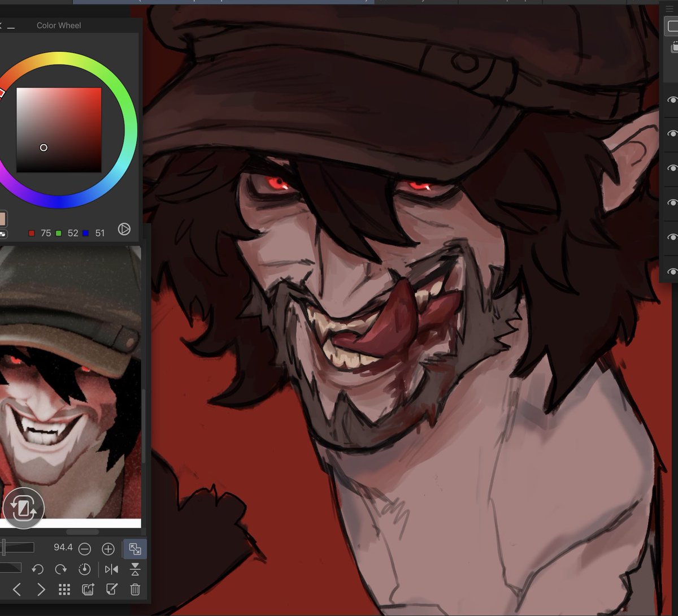Toggle visibility of third layer from top
Screen dimensions: 678x616
[672, 168]
